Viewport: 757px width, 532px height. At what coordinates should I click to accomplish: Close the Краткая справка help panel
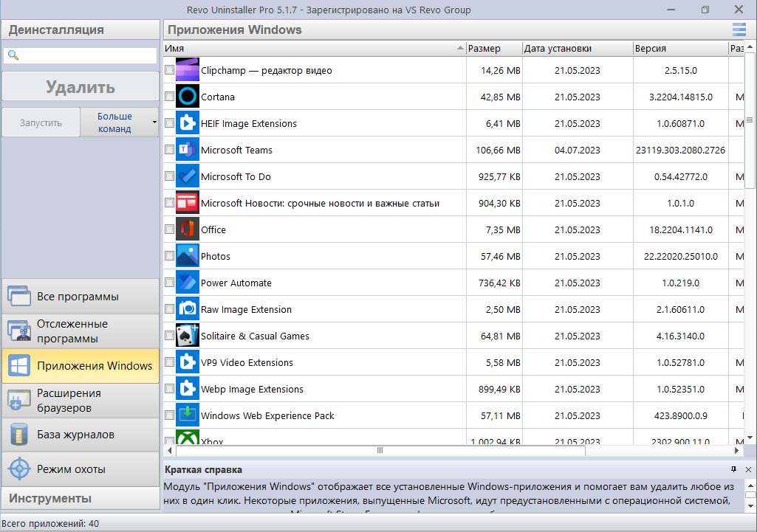(748, 469)
